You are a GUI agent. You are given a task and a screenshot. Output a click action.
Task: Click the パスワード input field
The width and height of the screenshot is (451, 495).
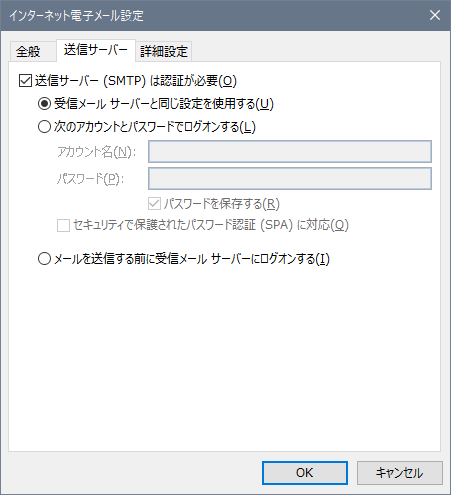coord(290,179)
